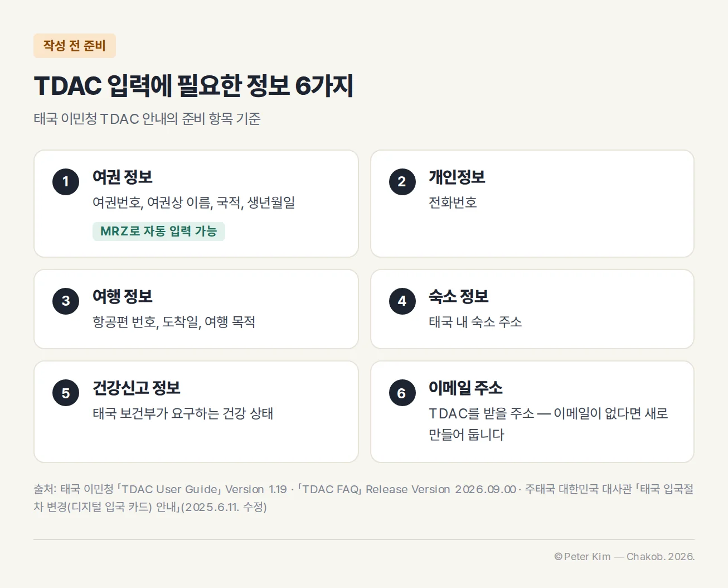
Task: Select the text '항공편 번호, 도착일, 여행 목적'
Action: coord(174,322)
